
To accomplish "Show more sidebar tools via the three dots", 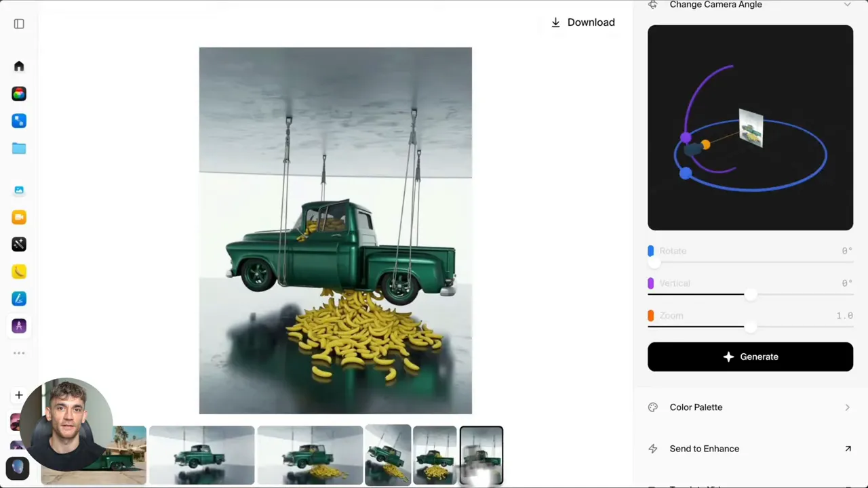I will [x=19, y=353].
